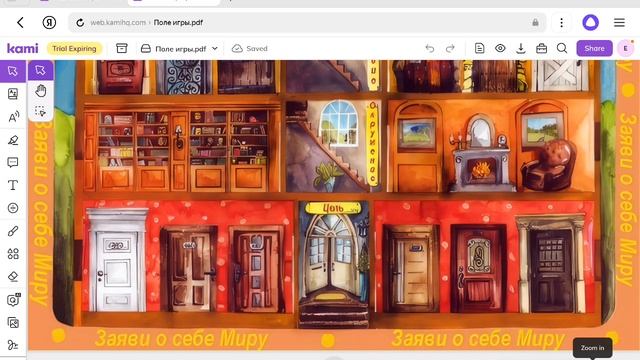Screen dimensions: 640x360
Task: Open the Dictionary tool
Action: (13, 94)
